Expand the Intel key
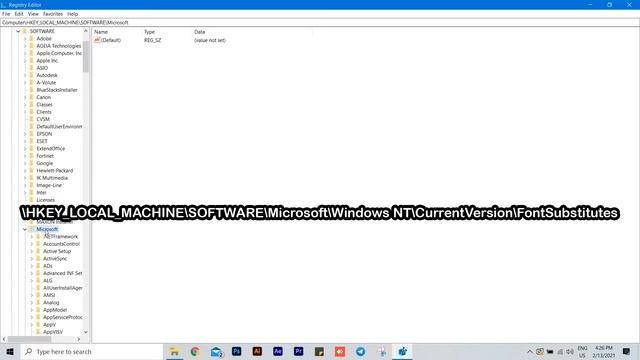 (25, 193)
